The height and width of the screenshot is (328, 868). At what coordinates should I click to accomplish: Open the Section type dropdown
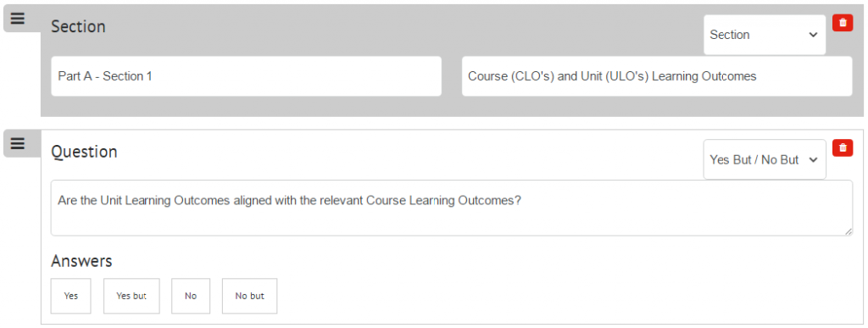tap(765, 35)
